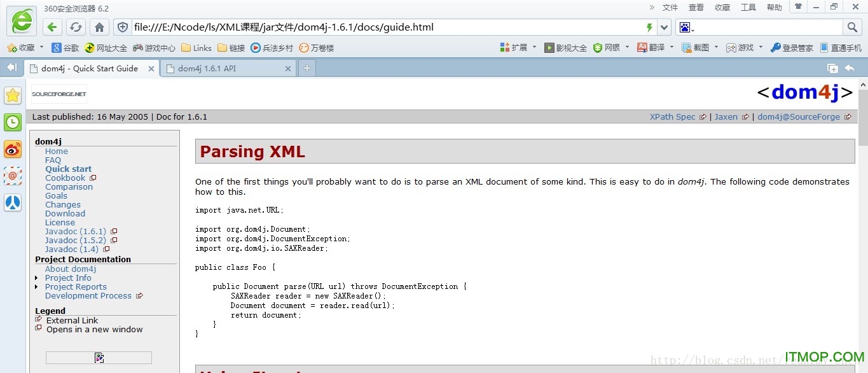Click the search magnifier button

[852, 27]
